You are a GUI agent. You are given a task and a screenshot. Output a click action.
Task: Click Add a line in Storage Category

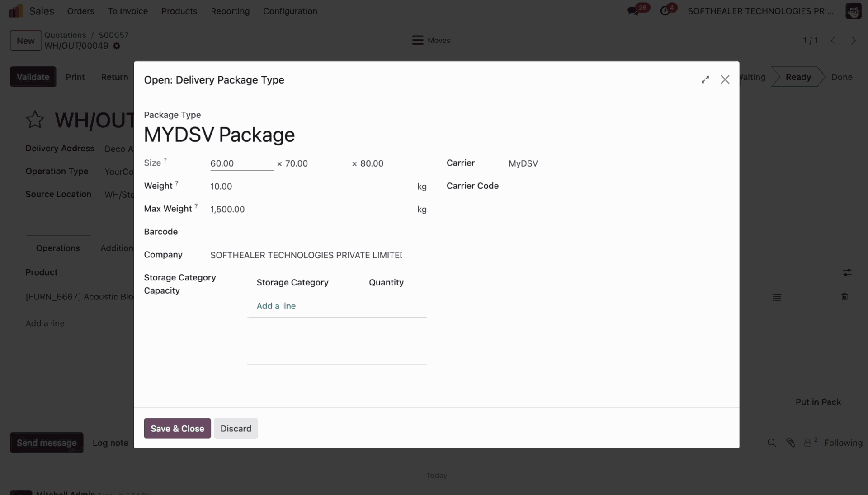(276, 306)
